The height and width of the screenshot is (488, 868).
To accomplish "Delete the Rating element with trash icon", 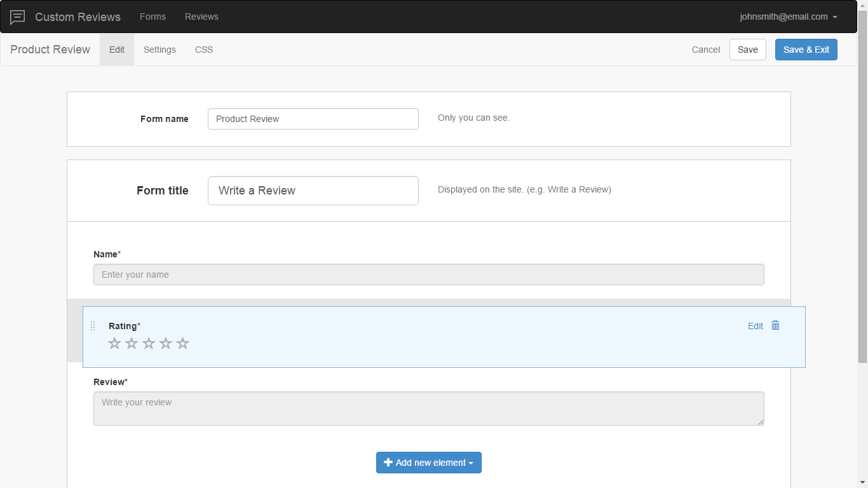I will pos(775,325).
